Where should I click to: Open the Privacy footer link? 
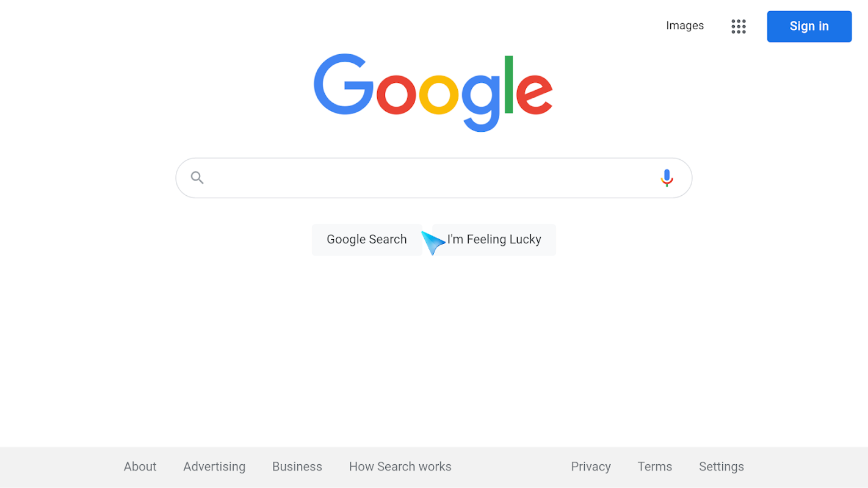(590, 467)
